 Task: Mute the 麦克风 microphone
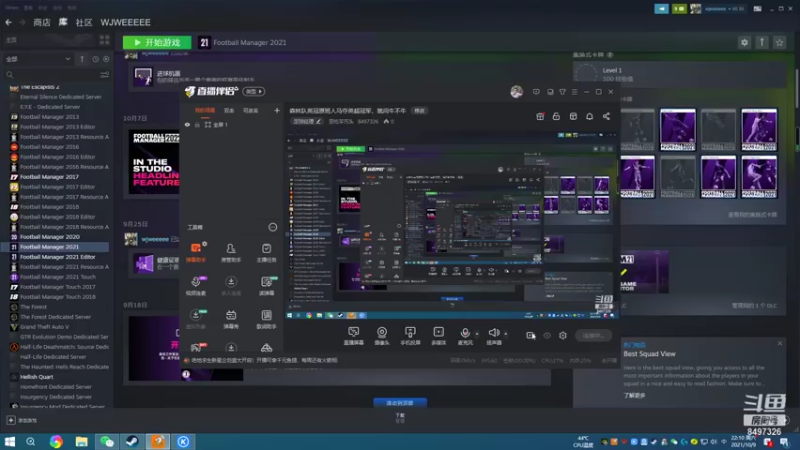(x=465, y=336)
